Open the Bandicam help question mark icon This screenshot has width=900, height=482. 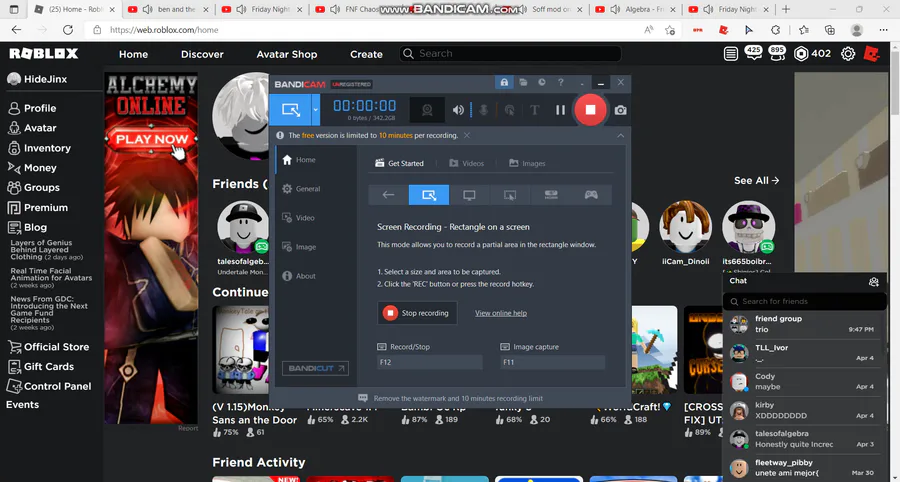pos(561,83)
